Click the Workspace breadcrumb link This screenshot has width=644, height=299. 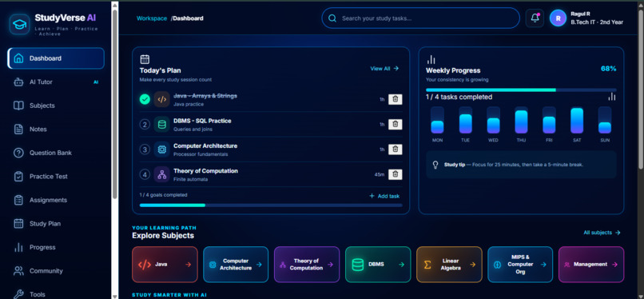tap(152, 18)
